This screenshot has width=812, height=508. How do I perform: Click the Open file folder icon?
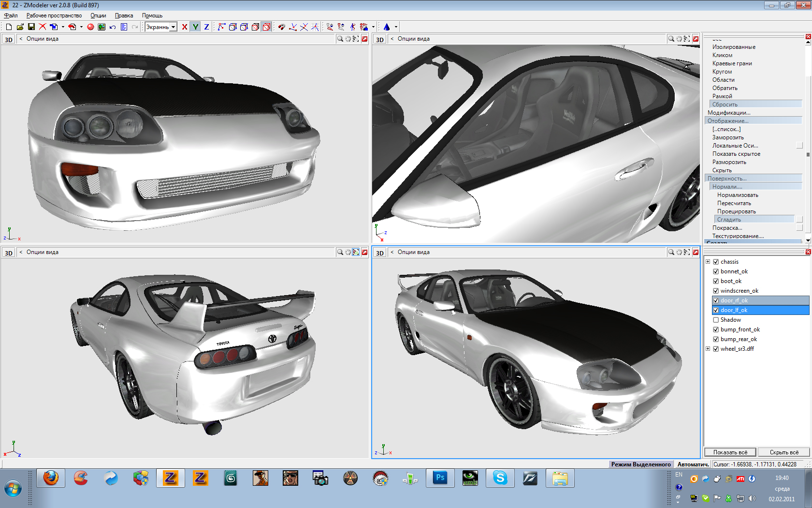pyautogui.click(x=20, y=27)
